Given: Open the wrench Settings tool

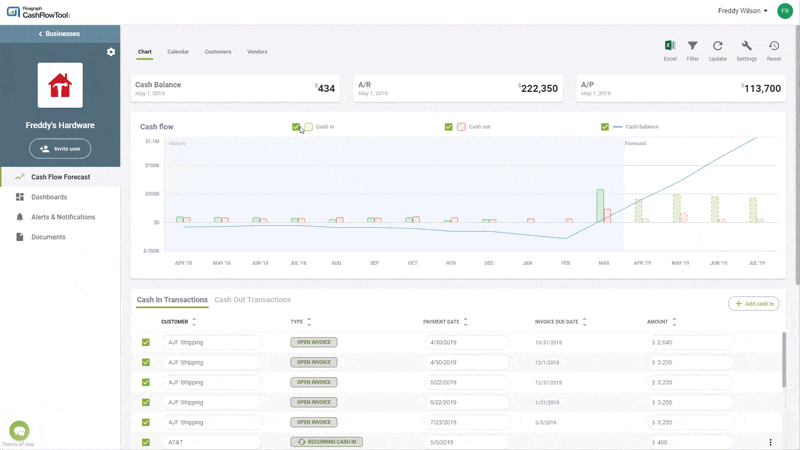Looking at the screenshot, I should point(746,51).
